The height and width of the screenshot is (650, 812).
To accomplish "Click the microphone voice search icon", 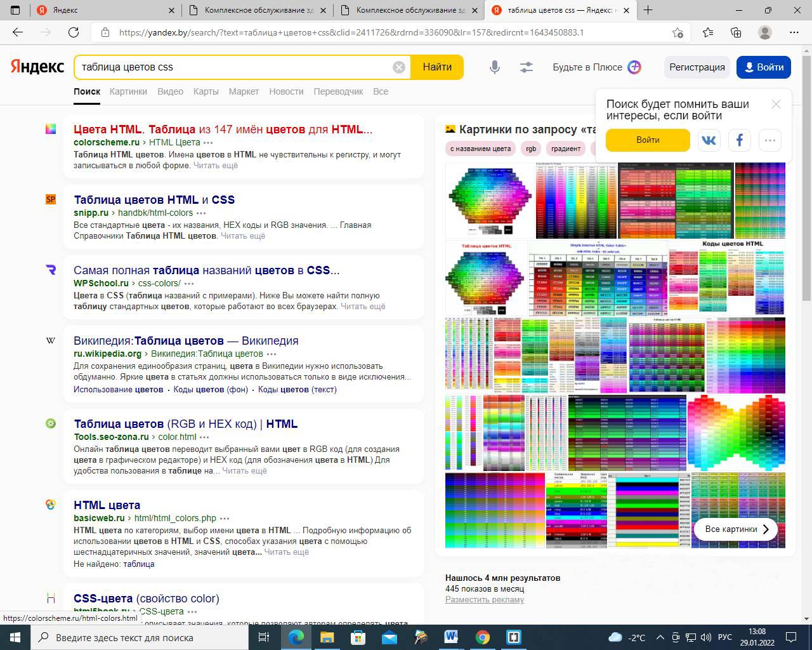I will tap(495, 67).
